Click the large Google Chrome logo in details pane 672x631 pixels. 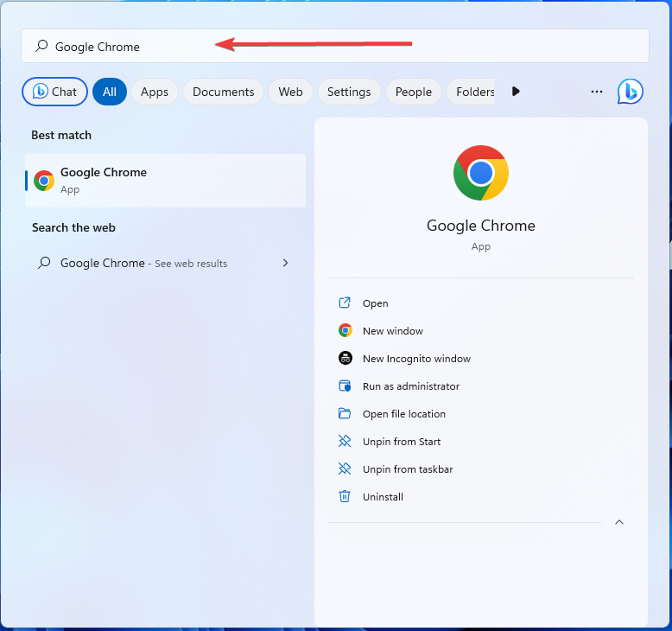pos(481,173)
